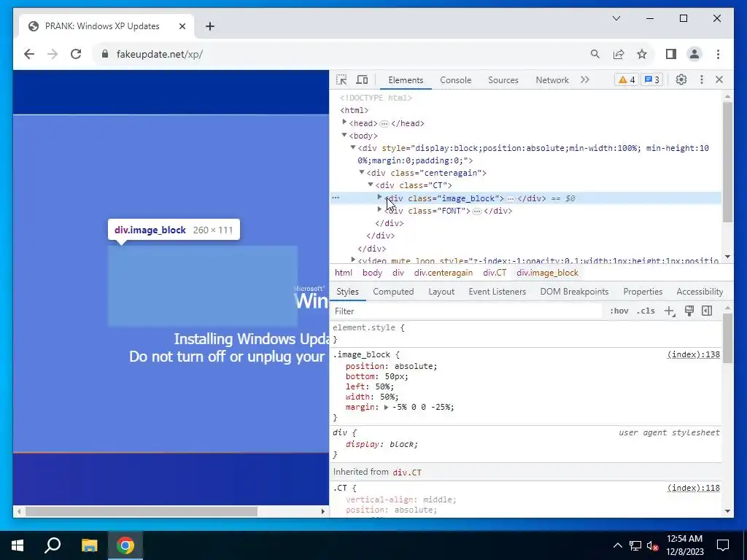Open the Accessibility tab

click(700, 292)
